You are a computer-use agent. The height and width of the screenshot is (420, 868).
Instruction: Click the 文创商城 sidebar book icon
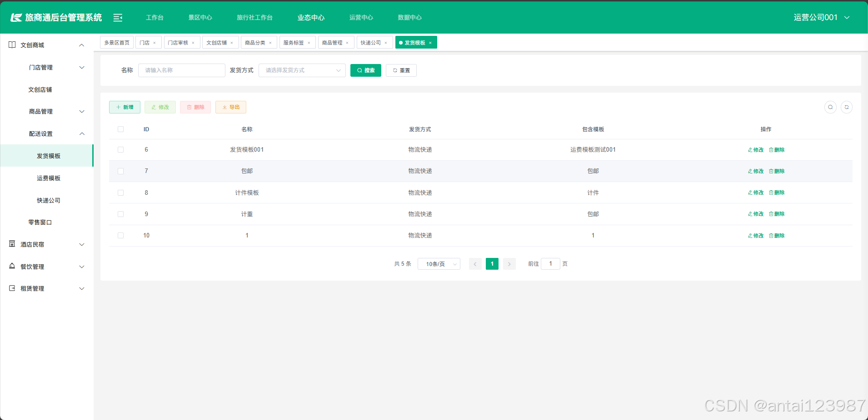[12, 45]
